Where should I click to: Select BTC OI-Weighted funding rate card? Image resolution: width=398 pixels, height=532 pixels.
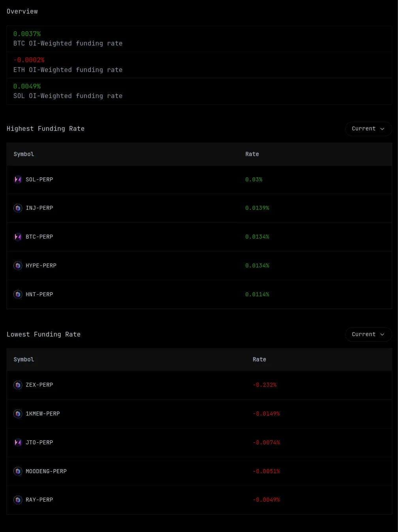click(199, 39)
